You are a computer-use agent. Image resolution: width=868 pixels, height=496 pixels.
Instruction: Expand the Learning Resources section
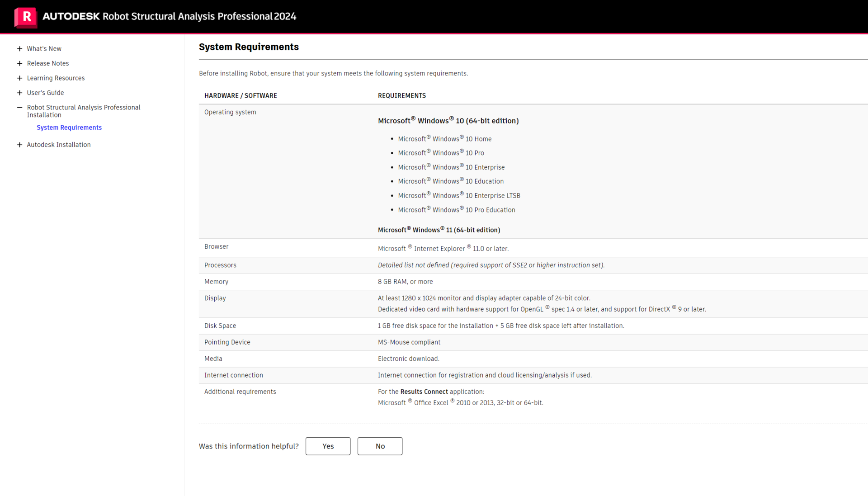[x=19, y=78]
